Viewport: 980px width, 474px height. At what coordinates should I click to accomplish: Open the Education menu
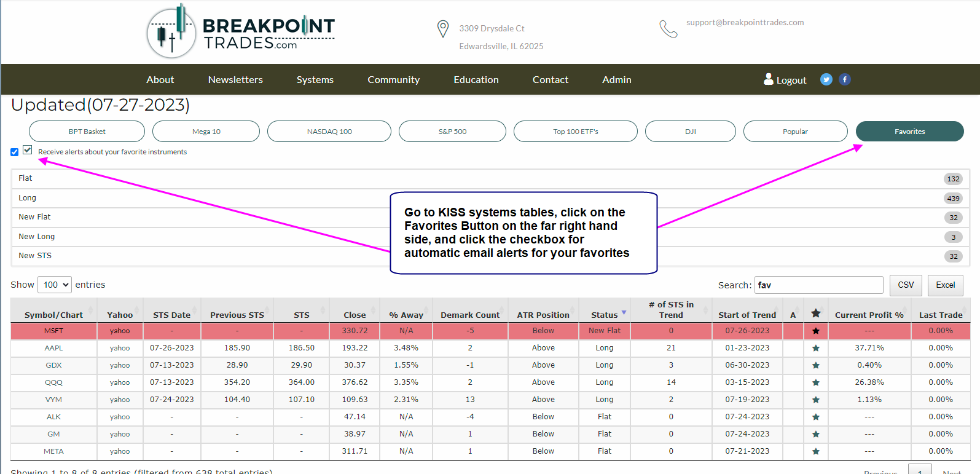(476, 79)
